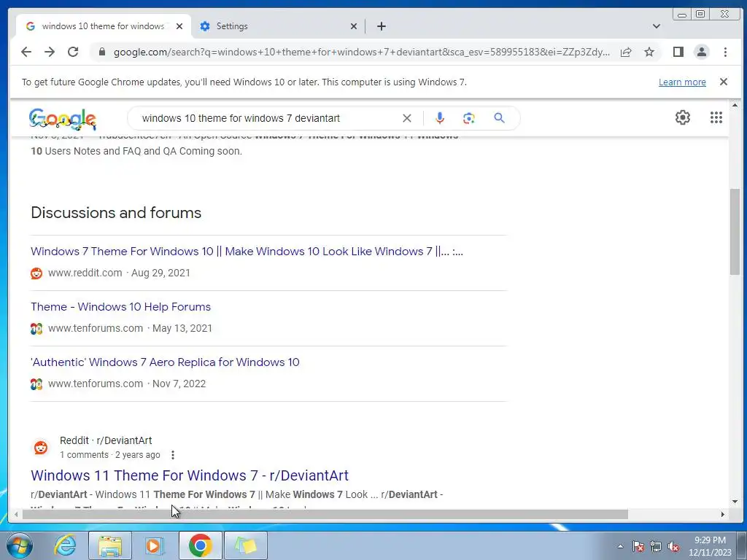Click the horizontal scrollbar left arrow
The width and height of the screenshot is (747, 560).
(16, 514)
